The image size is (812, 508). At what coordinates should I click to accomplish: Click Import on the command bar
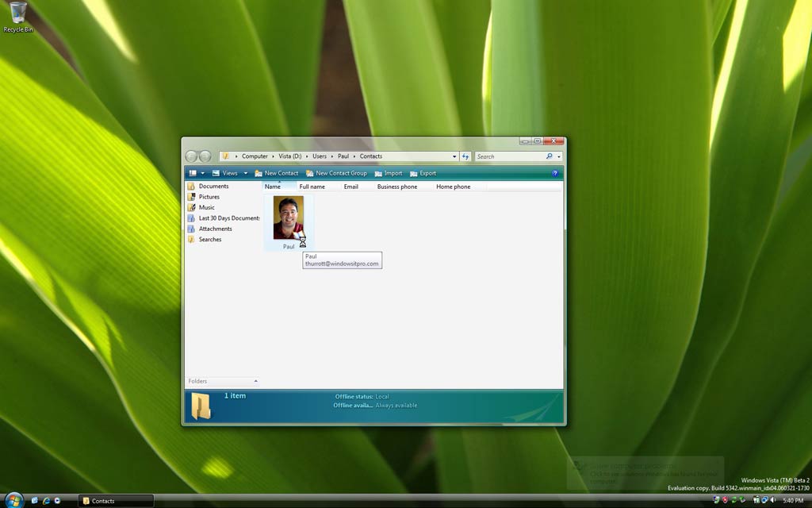pyautogui.click(x=389, y=173)
